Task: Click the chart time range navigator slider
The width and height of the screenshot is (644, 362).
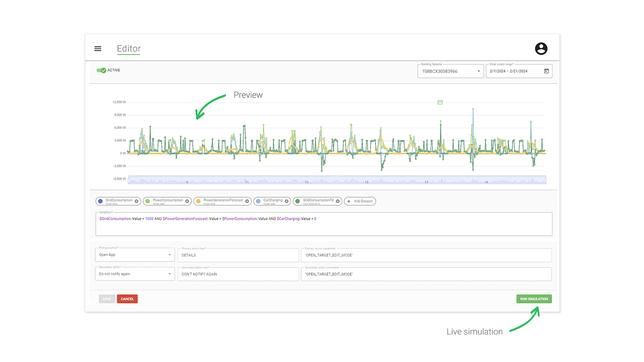Action: tap(337, 180)
